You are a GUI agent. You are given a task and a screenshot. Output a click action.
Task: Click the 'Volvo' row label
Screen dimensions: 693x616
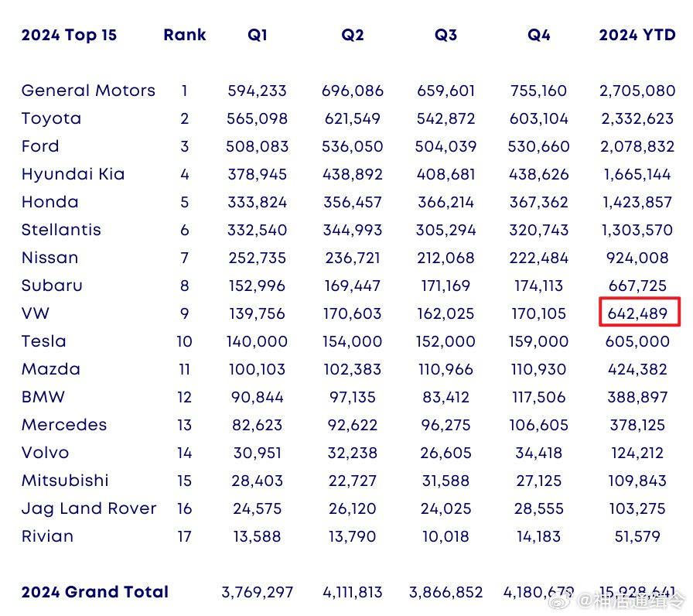(45, 453)
